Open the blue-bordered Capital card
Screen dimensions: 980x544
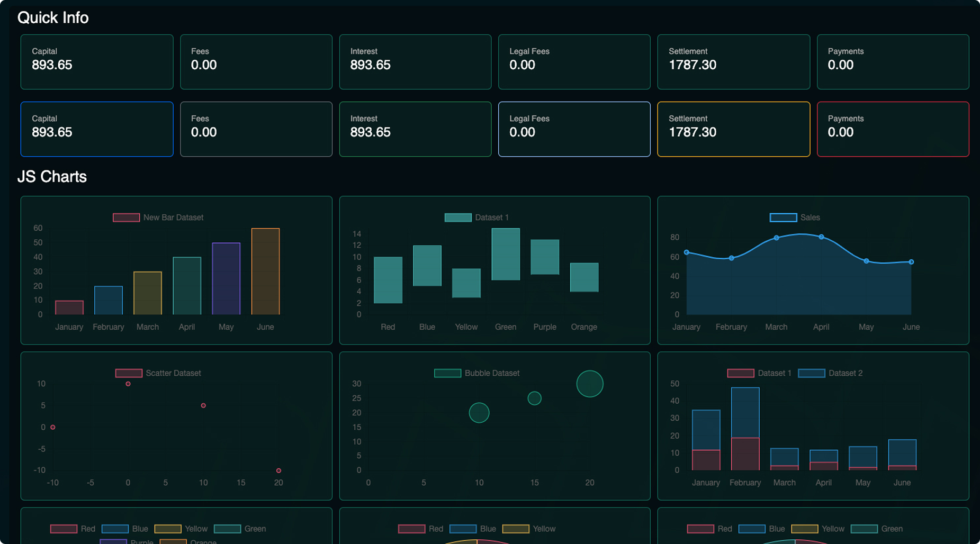(x=97, y=129)
